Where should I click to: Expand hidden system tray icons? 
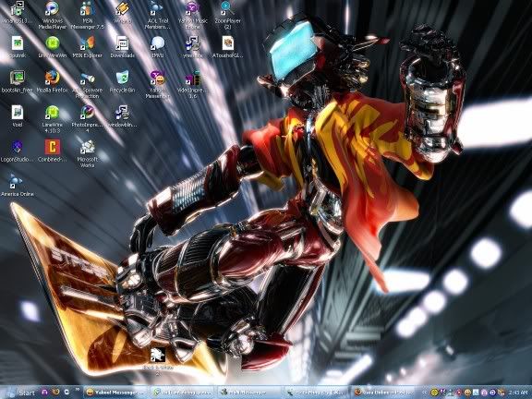click(x=425, y=393)
